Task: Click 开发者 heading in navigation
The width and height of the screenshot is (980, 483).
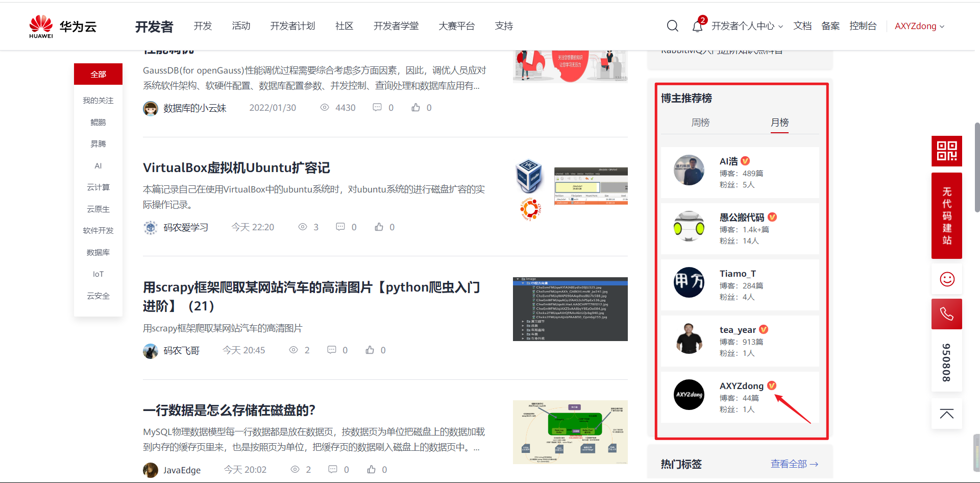Action: [154, 27]
